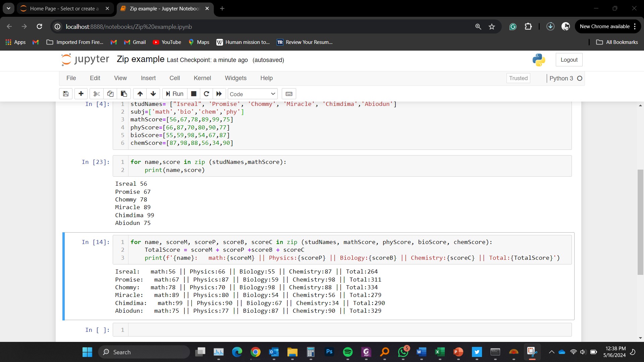Click the Jupyter logo
The width and height of the screenshot is (644, 362).
[85, 60]
